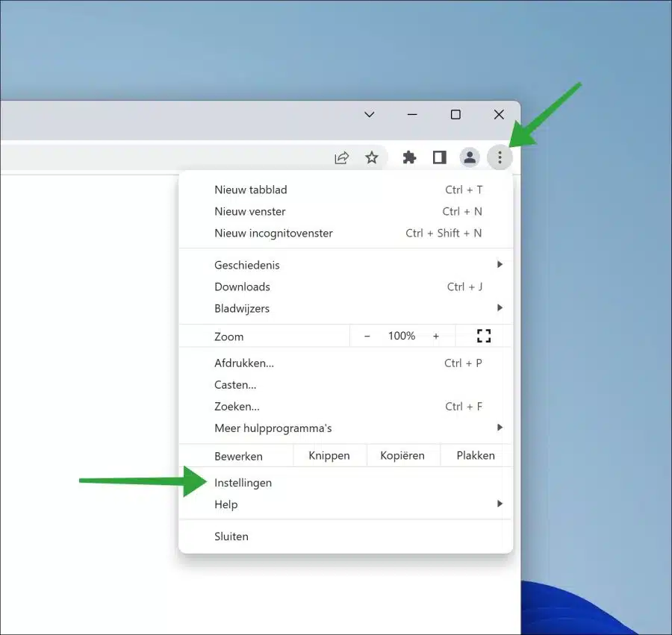672x635 pixels.
Task: Choose Casten... in the menu
Action: tap(346, 385)
